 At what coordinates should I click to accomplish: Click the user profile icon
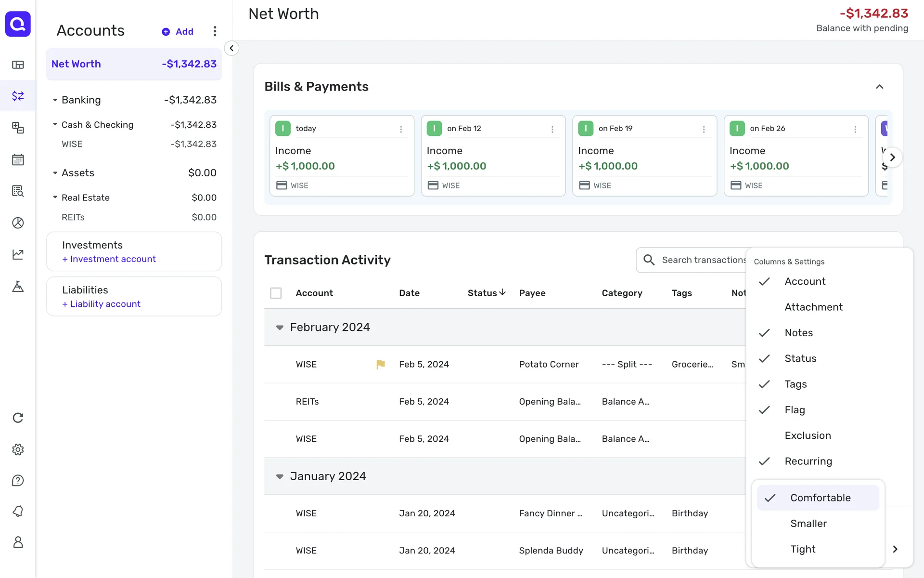tap(18, 542)
